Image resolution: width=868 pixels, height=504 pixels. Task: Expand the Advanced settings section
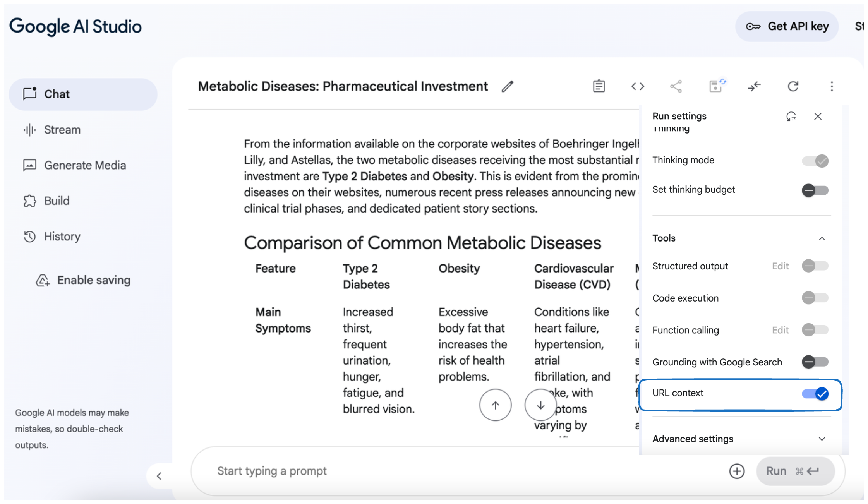point(822,439)
